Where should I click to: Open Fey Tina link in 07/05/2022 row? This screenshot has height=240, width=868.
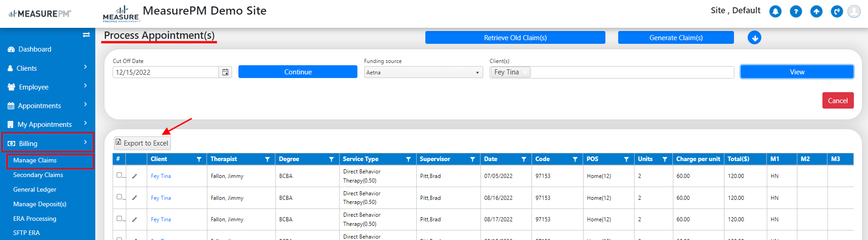(x=161, y=176)
